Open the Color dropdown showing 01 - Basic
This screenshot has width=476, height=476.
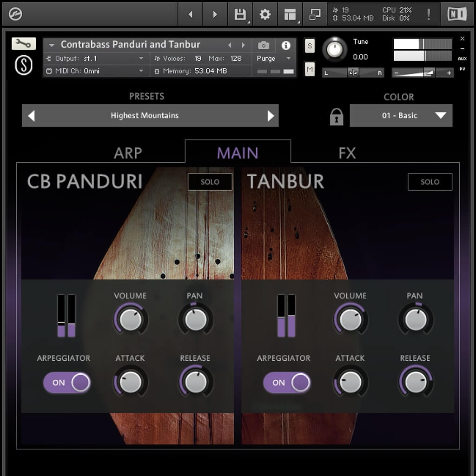[x=401, y=115]
